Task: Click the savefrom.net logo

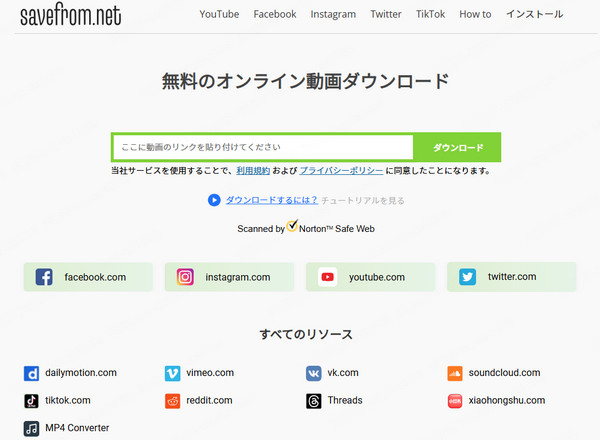Action: click(71, 15)
